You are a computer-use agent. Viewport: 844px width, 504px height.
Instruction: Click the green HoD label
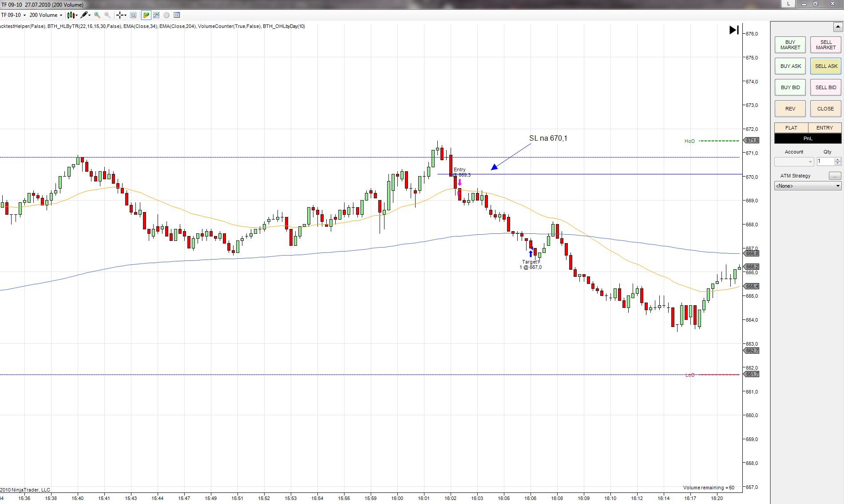[x=689, y=141]
